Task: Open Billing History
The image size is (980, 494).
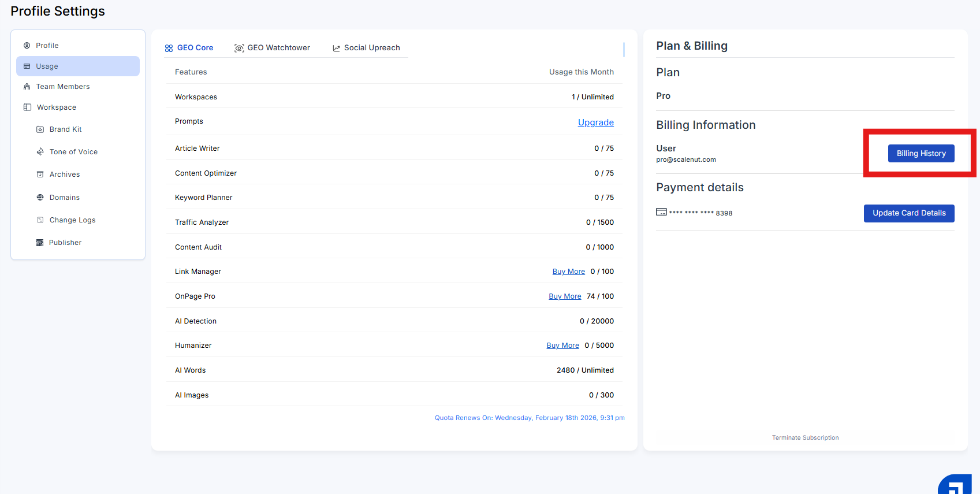Action: [x=921, y=154]
